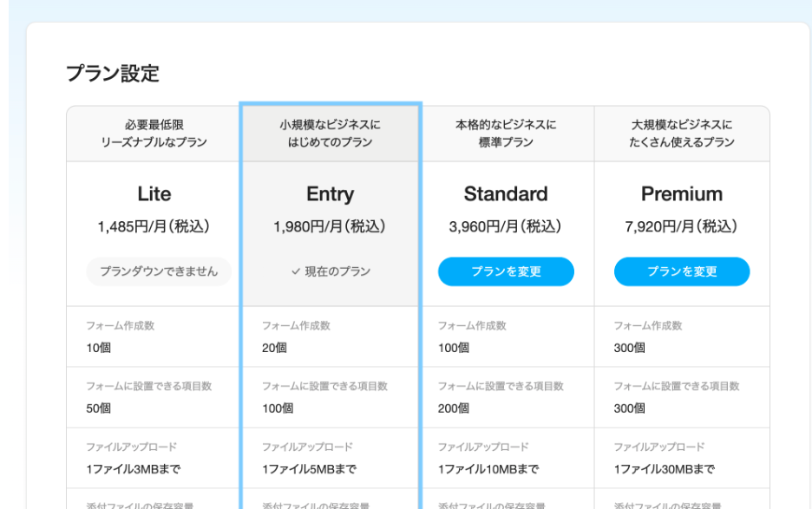Click Standard's 項目数 value 200個
Viewport: 812px width, 509px height.
(x=454, y=408)
